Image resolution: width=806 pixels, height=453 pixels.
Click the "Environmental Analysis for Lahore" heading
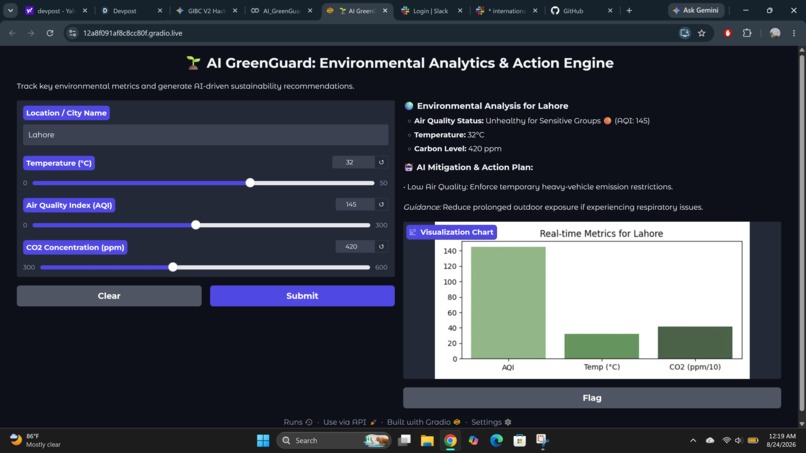coord(492,105)
